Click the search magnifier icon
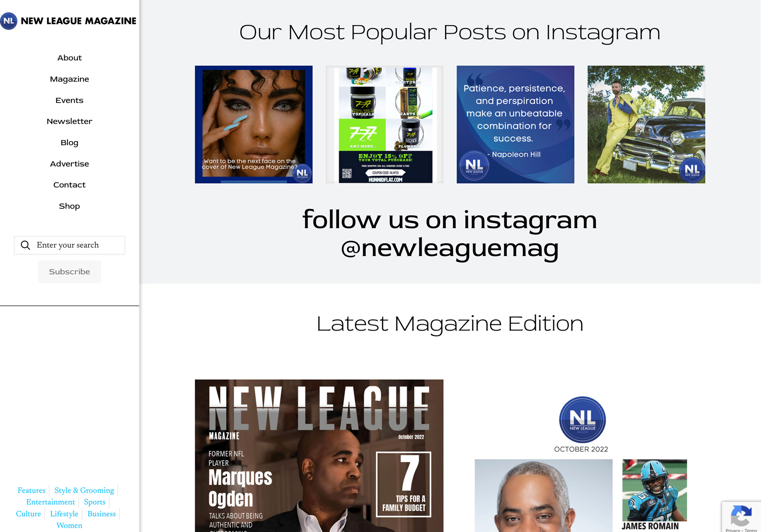 (x=25, y=245)
